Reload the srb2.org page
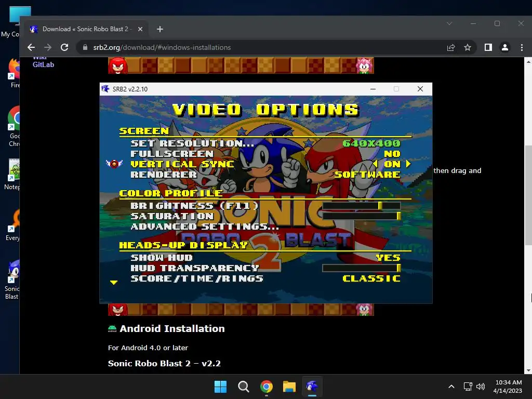Viewport: 532px width, 399px height. point(64,47)
